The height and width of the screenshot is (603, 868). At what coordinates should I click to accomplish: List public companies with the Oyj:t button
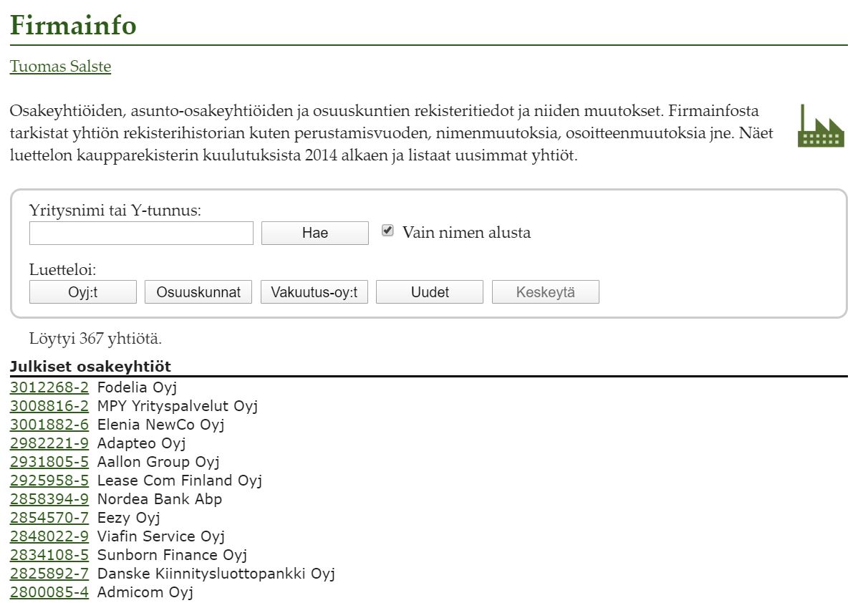point(83,292)
